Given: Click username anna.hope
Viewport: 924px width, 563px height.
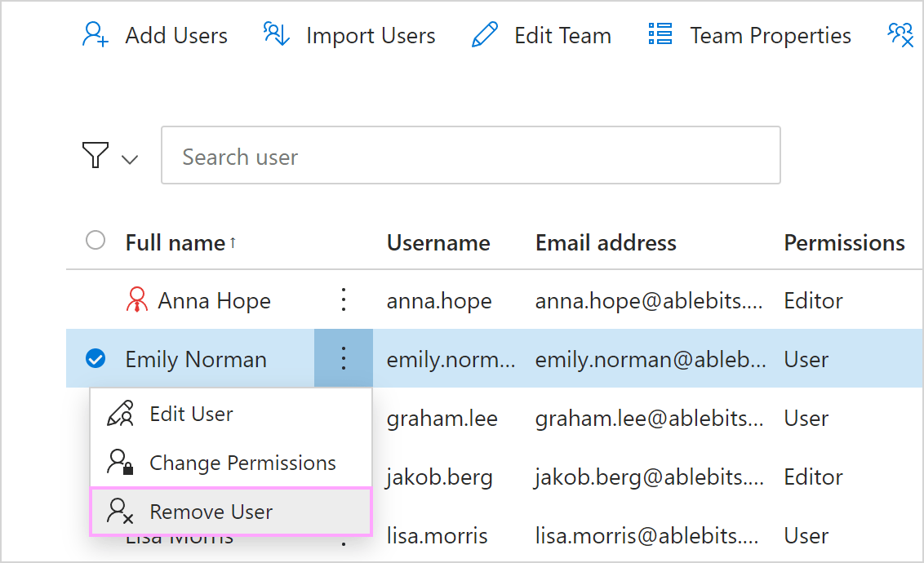Looking at the screenshot, I should (x=439, y=301).
